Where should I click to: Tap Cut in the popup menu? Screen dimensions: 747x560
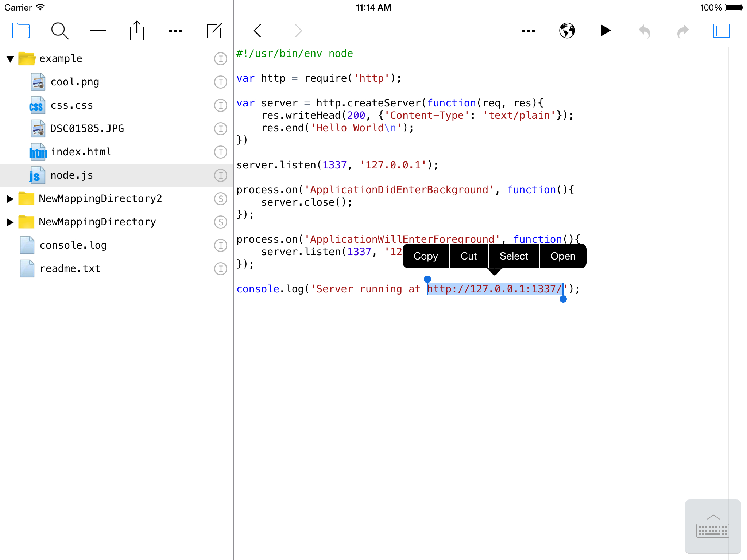pyautogui.click(x=469, y=256)
